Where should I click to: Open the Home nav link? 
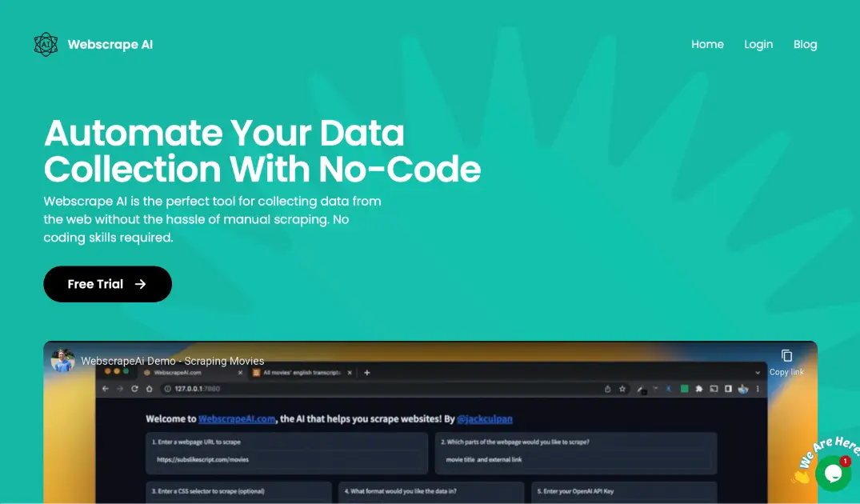coord(707,45)
